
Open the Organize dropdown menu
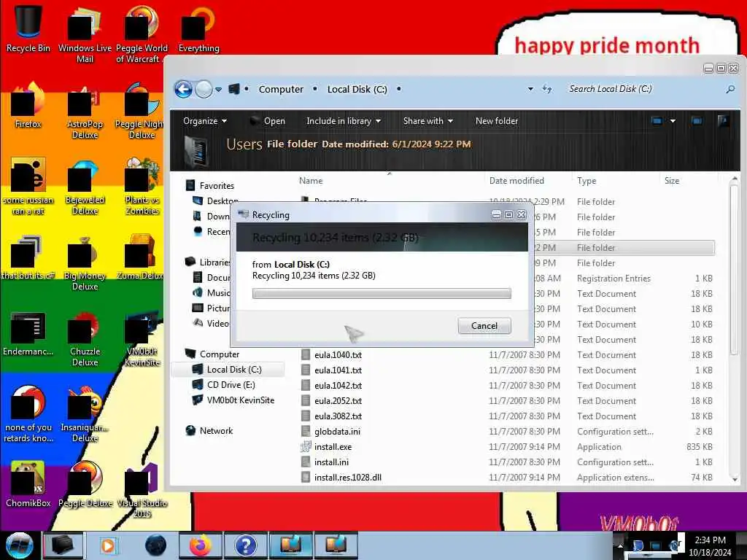(205, 121)
